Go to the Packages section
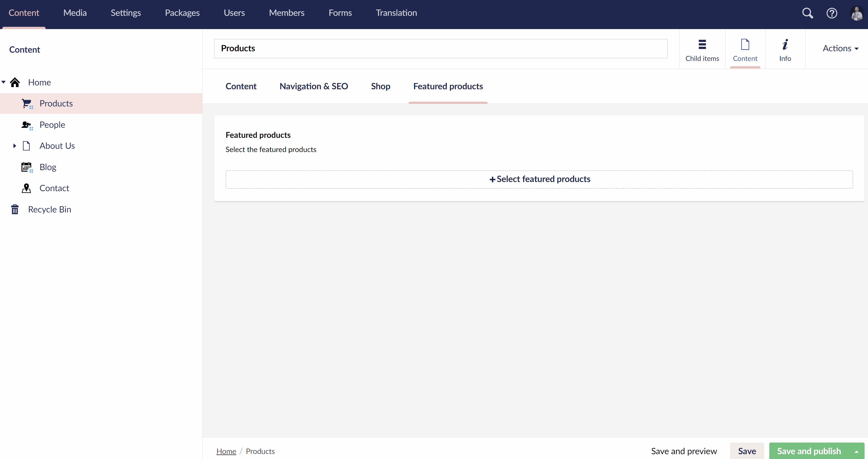This screenshot has width=868, height=459. coord(182,13)
